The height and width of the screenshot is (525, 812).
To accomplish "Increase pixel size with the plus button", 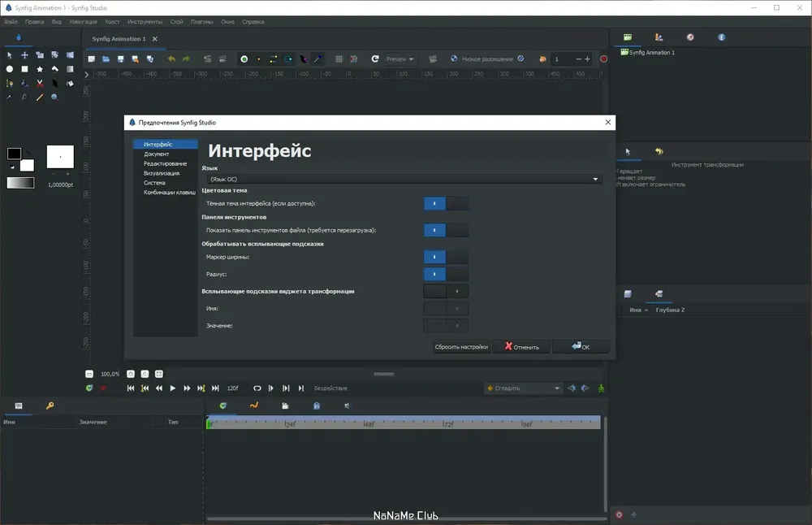I will point(587,59).
